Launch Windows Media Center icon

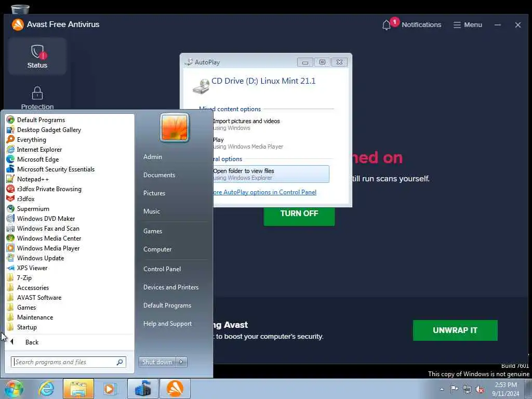(x=10, y=238)
